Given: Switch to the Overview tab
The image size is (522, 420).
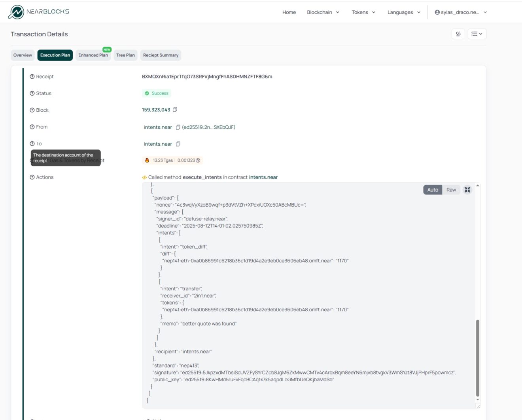Looking at the screenshot, I should point(23,55).
